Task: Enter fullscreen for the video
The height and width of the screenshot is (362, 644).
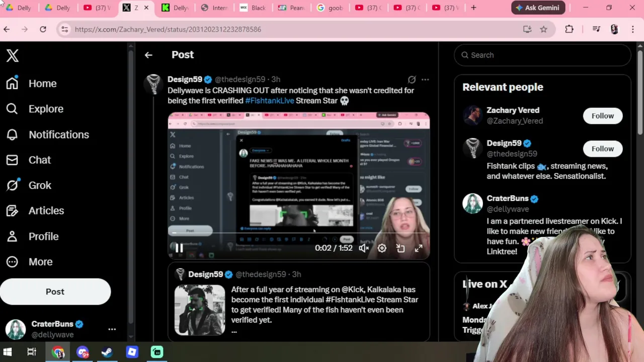Action: tap(419, 248)
